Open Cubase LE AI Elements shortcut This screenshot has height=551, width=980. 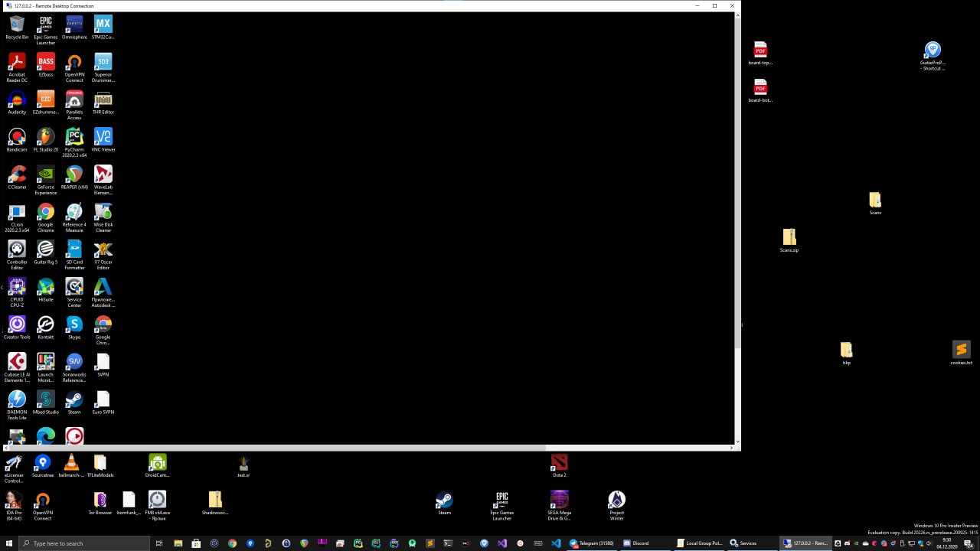(17, 367)
